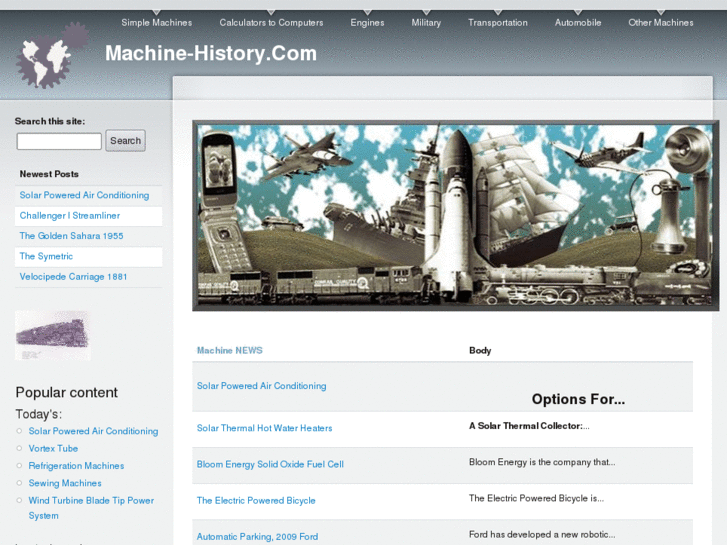
Task: Open Wind Turbine Blade Tip Power System link
Action: (x=91, y=508)
